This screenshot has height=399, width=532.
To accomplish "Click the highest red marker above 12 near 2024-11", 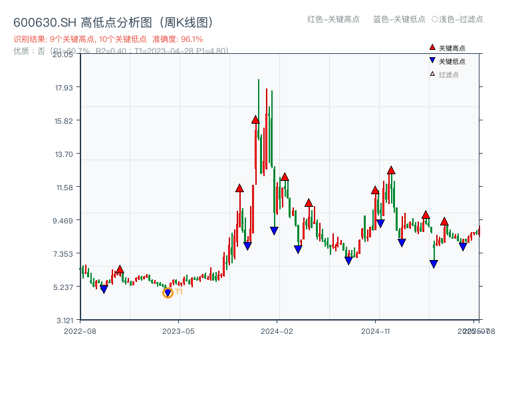I will pyautogui.click(x=391, y=172).
